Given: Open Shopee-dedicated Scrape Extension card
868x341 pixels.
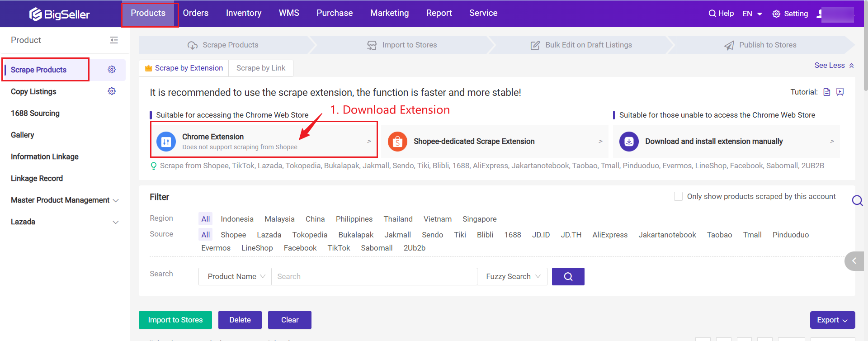Looking at the screenshot, I should click(x=495, y=142).
